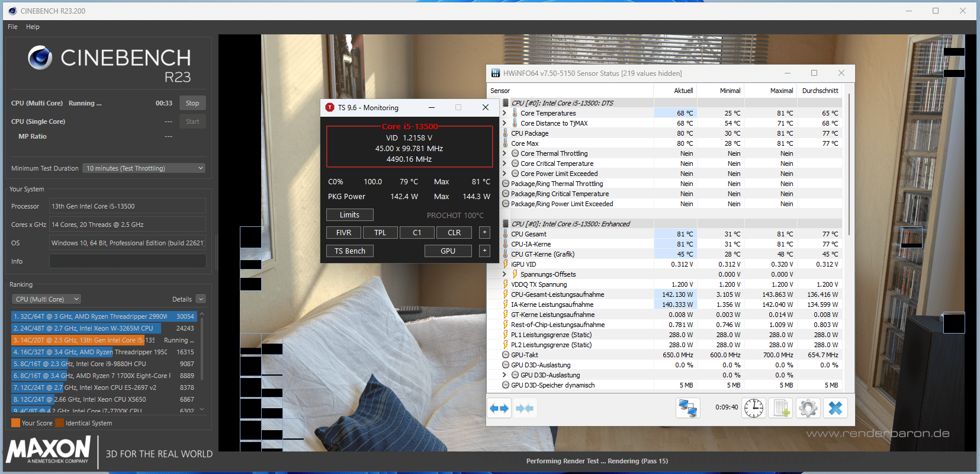Click ThrottleStop GPU button
This screenshot has height=474, width=980.
click(448, 251)
